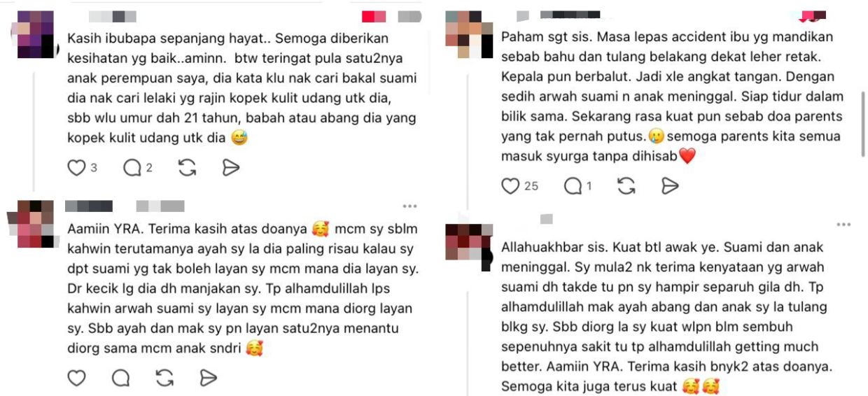Viewport: 868px width, 396px height.
Task: Repost the Aamiin YRA Terima kasih reply
Action: point(164,379)
